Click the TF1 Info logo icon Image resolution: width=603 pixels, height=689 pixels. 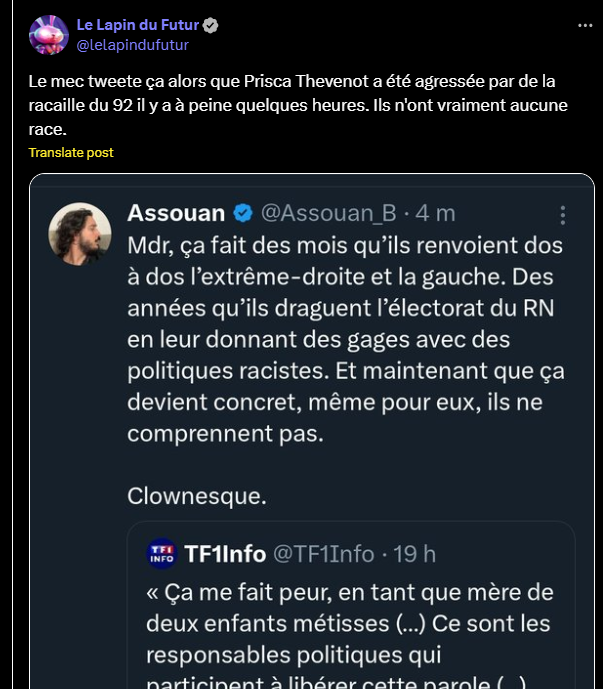click(x=162, y=553)
